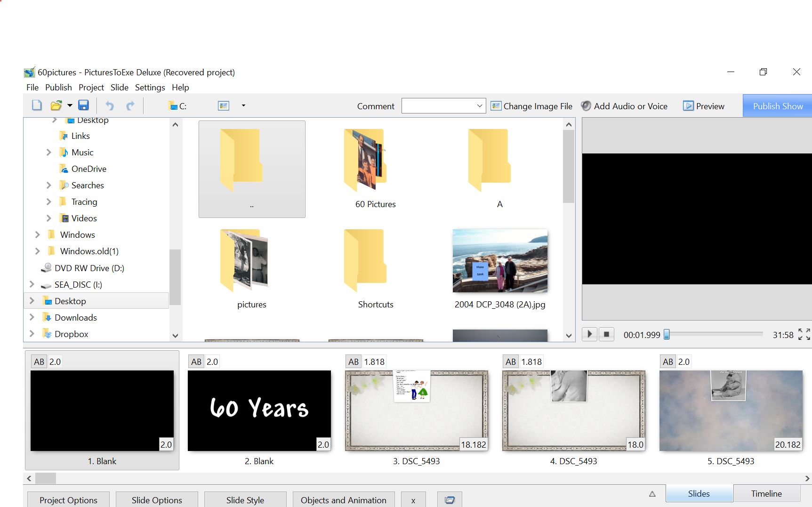
Task: Toggle fullscreen preview icon
Action: (x=804, y=334)
